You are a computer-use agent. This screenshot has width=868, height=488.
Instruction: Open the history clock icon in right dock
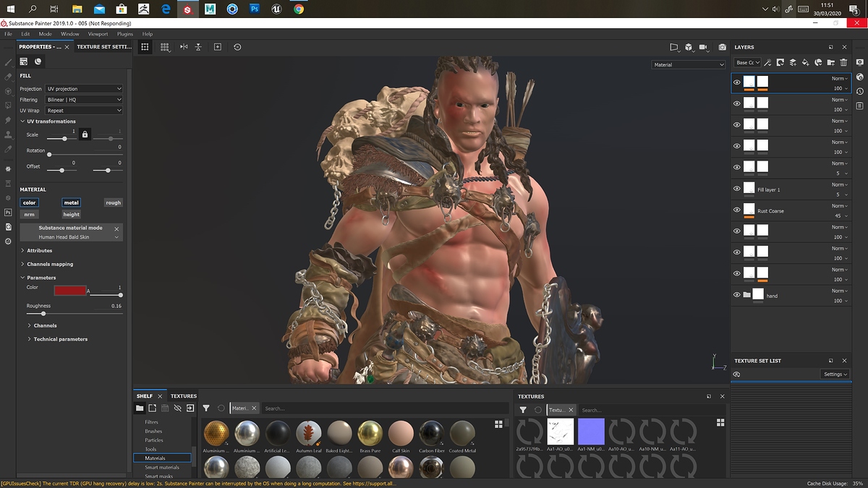tap(860, 91)
